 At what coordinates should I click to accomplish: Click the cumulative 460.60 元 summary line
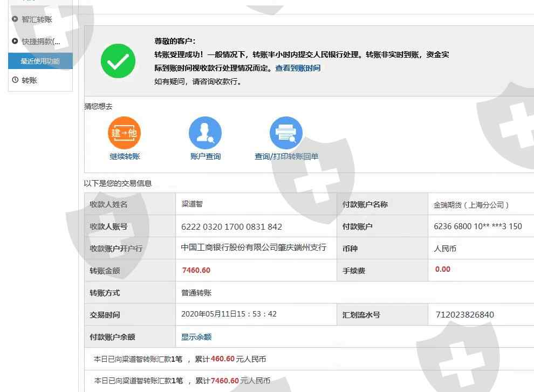point(180,359)
